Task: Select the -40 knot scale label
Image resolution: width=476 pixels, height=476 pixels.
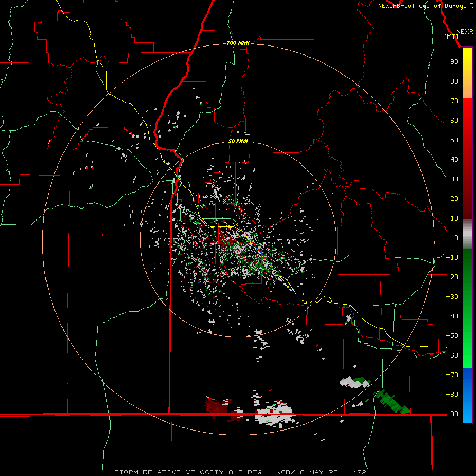Action: pos(452,316)
